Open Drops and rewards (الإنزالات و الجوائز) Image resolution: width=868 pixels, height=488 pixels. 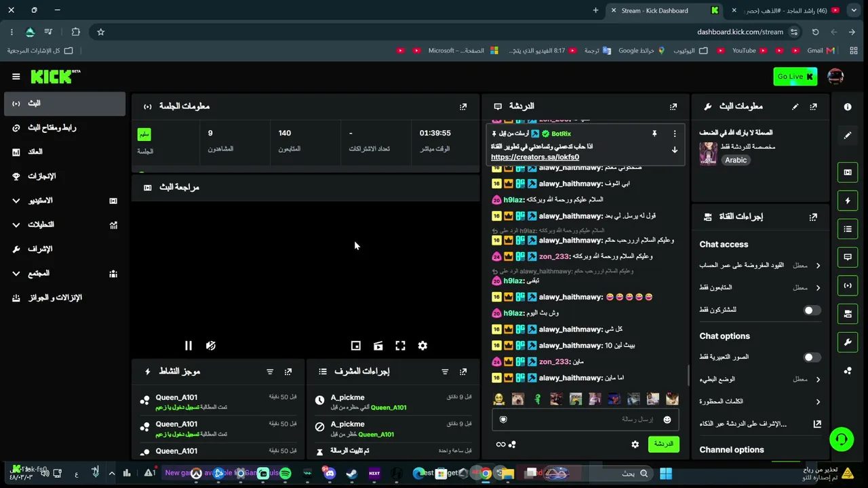64,298
